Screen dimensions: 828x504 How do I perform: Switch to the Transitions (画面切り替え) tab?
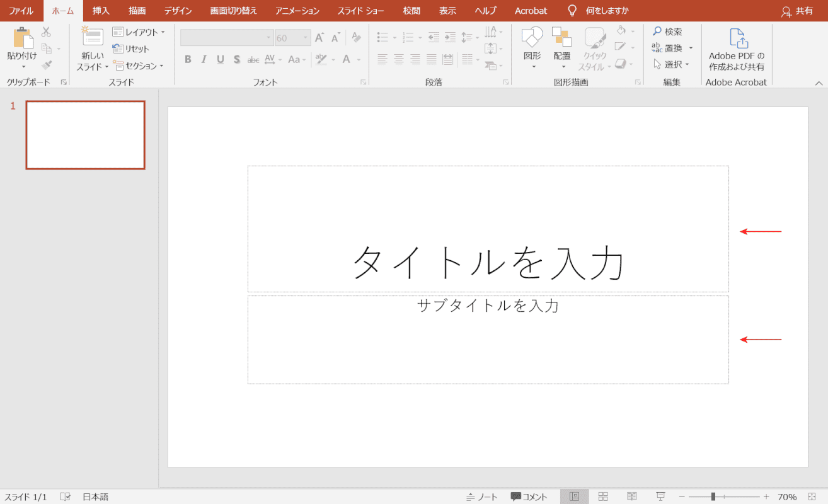coord(234,11)
